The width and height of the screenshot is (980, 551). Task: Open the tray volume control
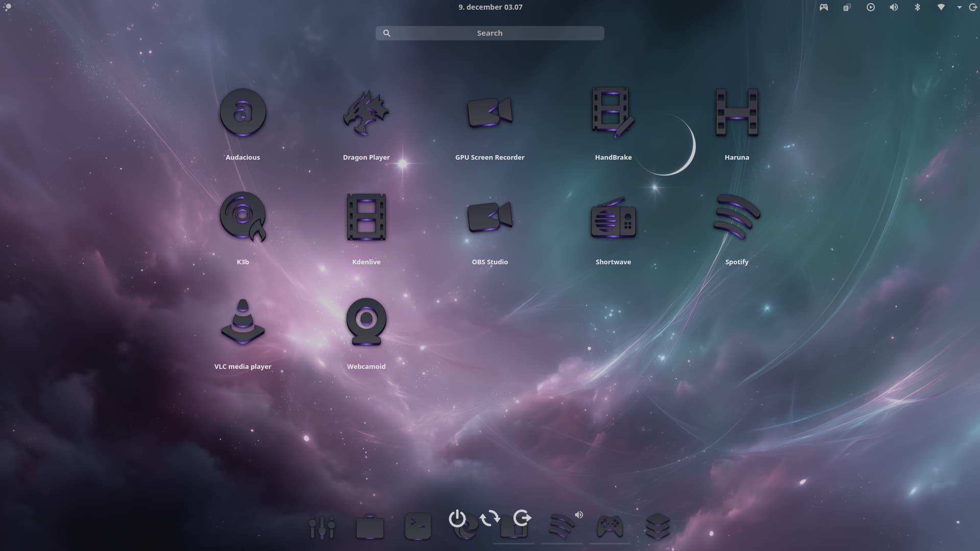(894, 7)
